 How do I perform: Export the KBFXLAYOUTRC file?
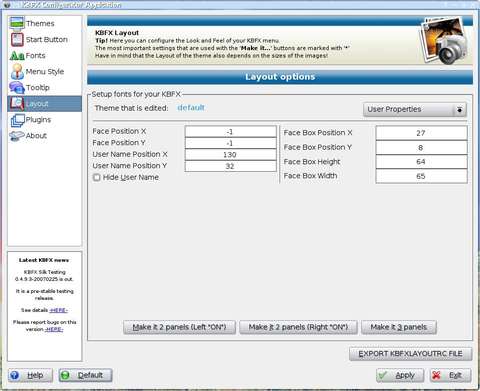pos(411,354)
